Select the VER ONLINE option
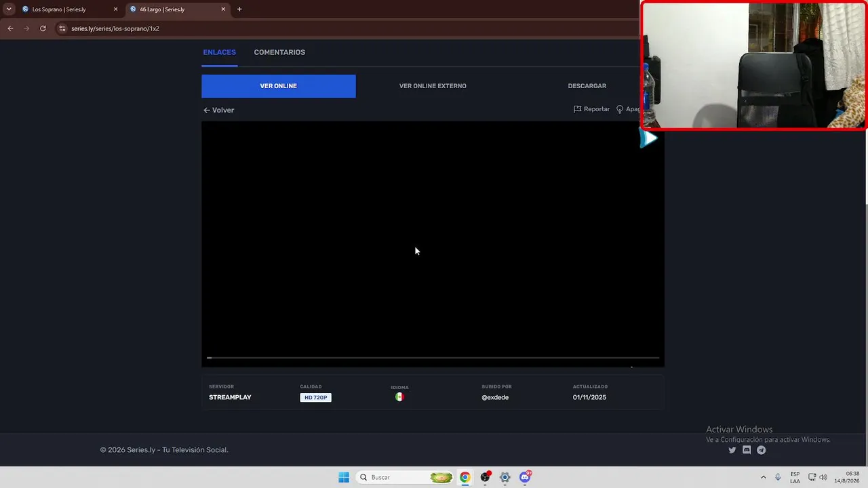Screen dimensions: 868x488 (279, 86)
